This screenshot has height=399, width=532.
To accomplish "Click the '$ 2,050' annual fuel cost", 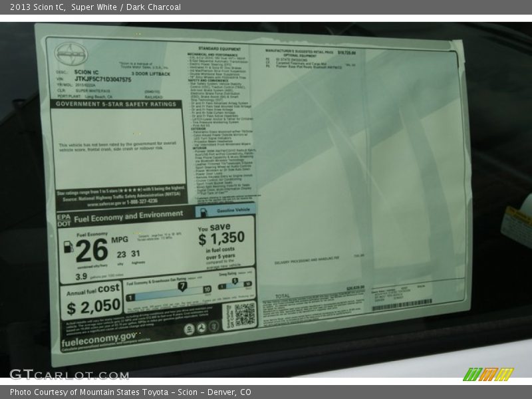I will tap(94, 307).
